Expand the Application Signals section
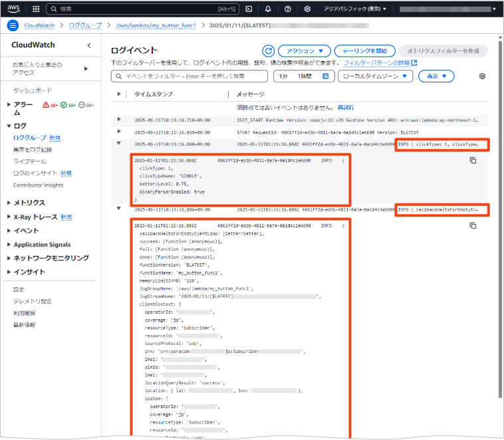 point(9,245)
